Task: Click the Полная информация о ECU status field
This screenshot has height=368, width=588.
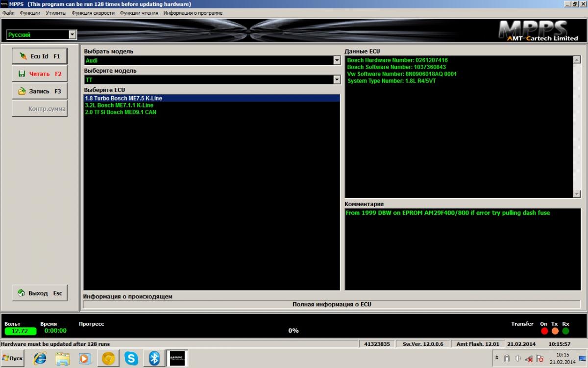Action: (332, 304)
